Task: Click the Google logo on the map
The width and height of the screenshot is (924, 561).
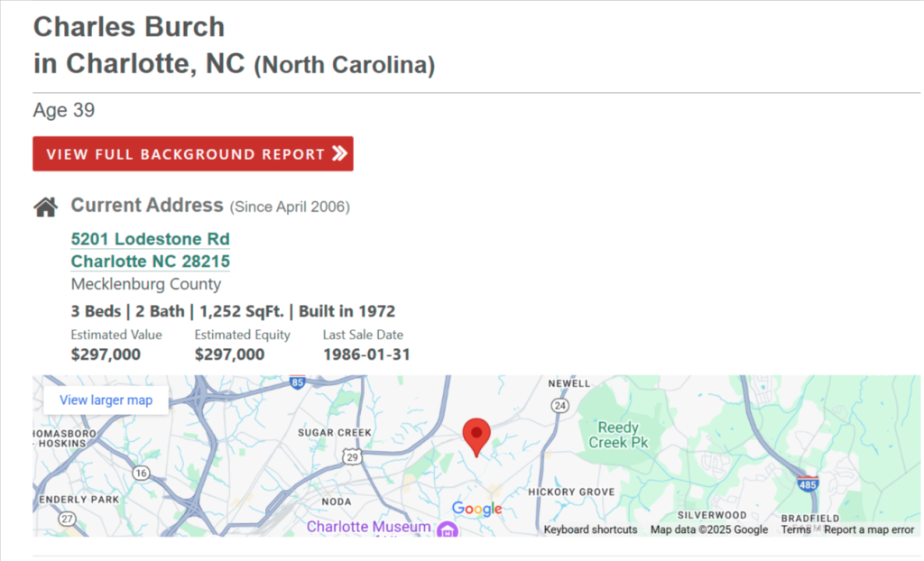Action: tap(476, 509)
